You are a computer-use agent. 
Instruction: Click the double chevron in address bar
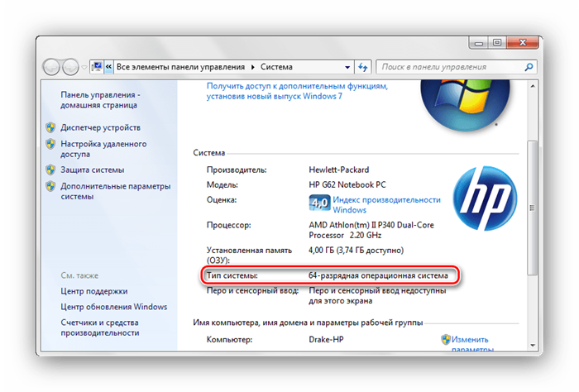[108, 67]
